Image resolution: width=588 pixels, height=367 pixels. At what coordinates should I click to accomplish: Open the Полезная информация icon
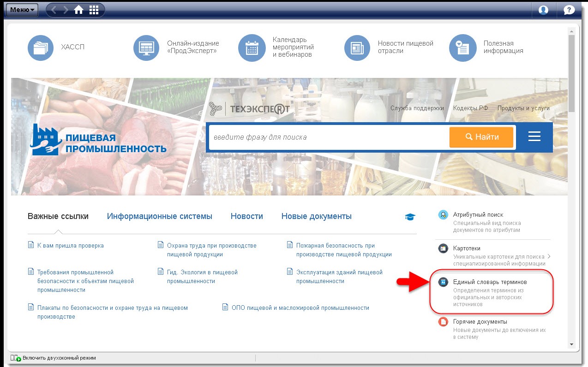pos(462,47)
